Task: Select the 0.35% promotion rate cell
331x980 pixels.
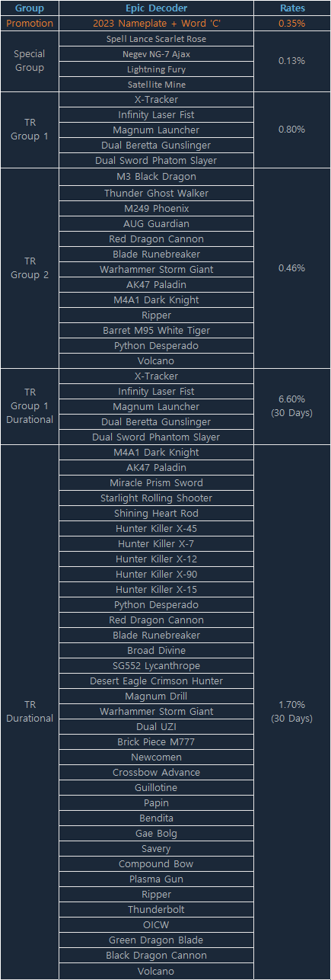Action: point(291,24)
